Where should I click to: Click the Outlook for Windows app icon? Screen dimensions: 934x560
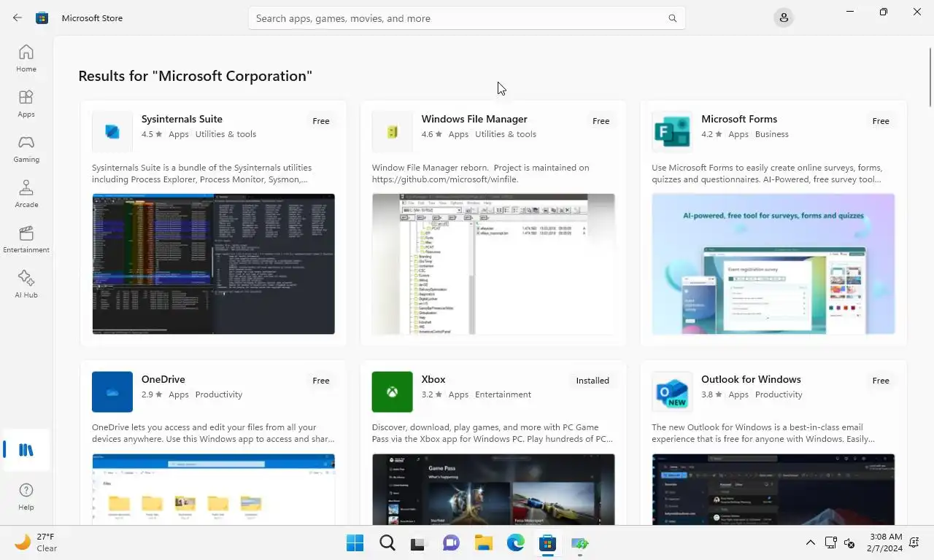(x=672, y=392)
